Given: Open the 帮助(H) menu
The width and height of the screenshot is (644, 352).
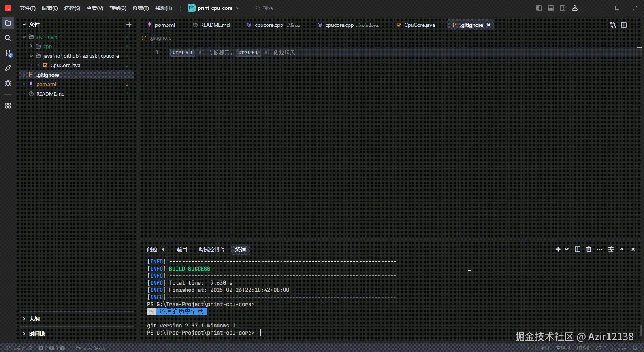Looking at the screenshot, I should coord(164,8).
